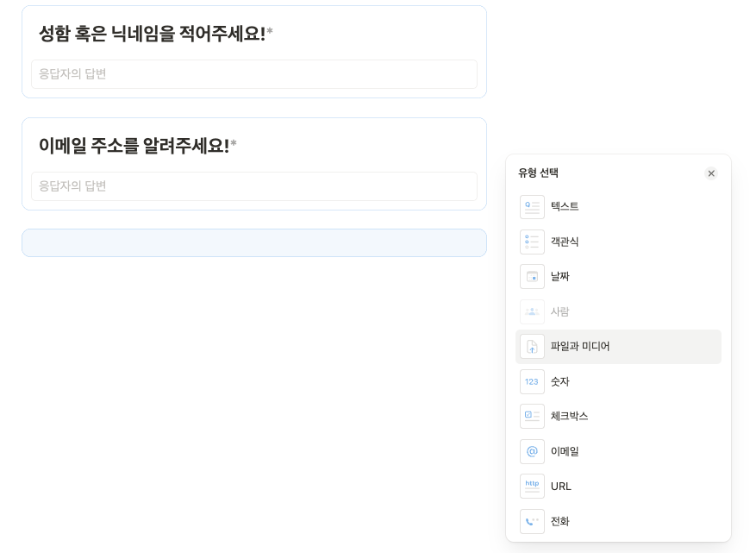Click the email address answer field
Image resolution: width=756 pixels, height=553 pixels.
point(253,186)
